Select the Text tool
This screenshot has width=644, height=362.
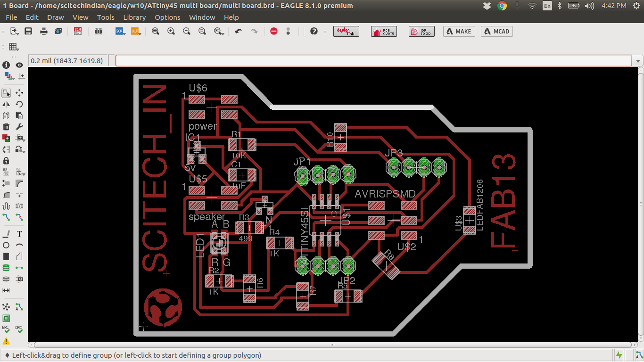point(19,234)
